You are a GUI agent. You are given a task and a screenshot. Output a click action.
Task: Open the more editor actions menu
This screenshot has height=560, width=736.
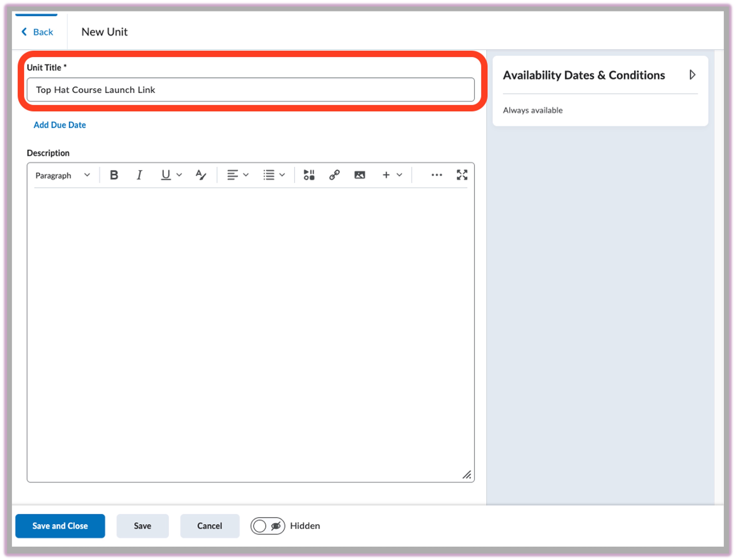[436, 175]
